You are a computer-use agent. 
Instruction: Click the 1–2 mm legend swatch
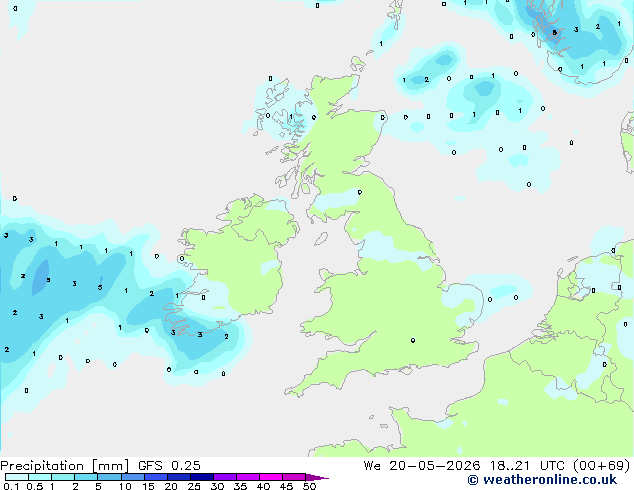coord(63,477)
